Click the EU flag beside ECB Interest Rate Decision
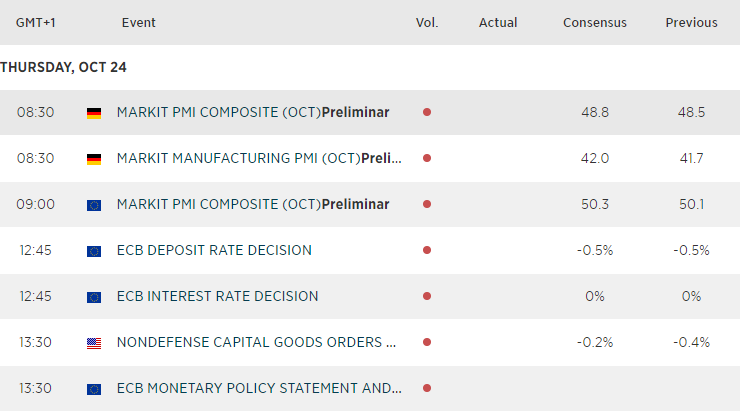This screenshot has height=411, width=740. (94, 297)
